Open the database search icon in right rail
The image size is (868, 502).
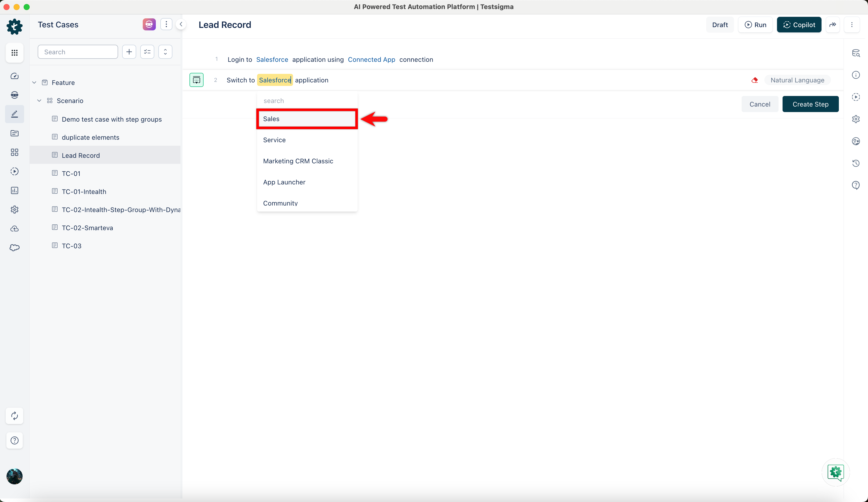point(856,53)
